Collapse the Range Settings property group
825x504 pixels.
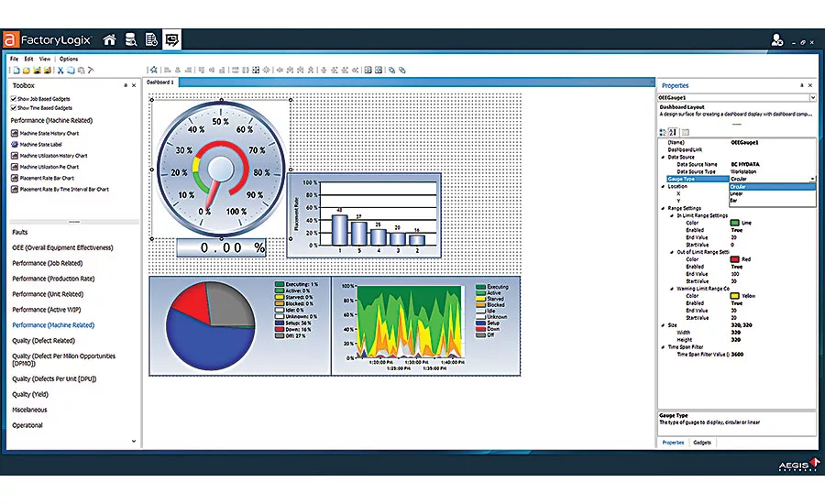663,208
